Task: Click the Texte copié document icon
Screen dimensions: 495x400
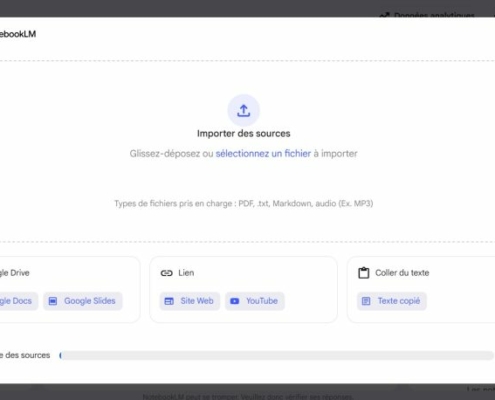Action: tap(366, 301)
